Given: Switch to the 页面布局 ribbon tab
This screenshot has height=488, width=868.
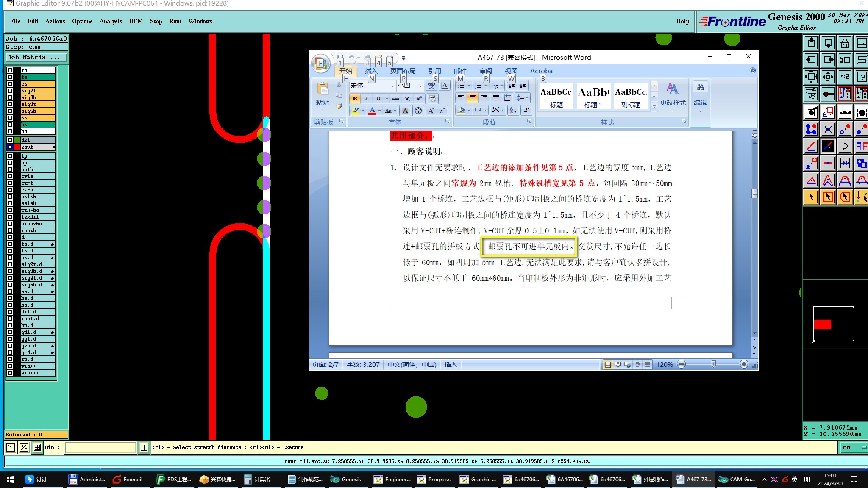Looking at the screenshot, I should pyautogui.click(x=403, y=71).
